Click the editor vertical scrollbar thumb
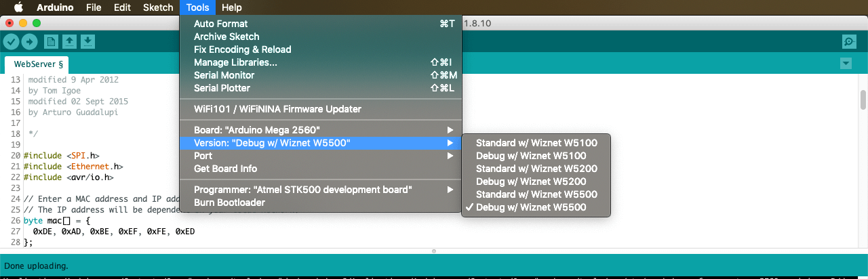The height and width of the screenshot is (279, 868). click(x=863, y=100)
